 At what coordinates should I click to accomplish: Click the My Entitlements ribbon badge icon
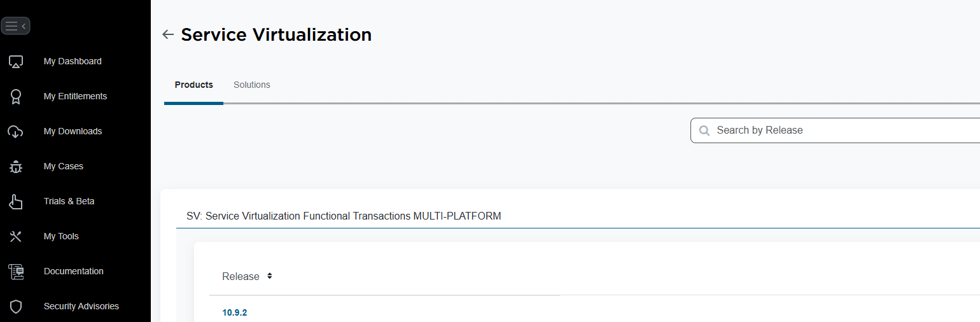point(16,97)
